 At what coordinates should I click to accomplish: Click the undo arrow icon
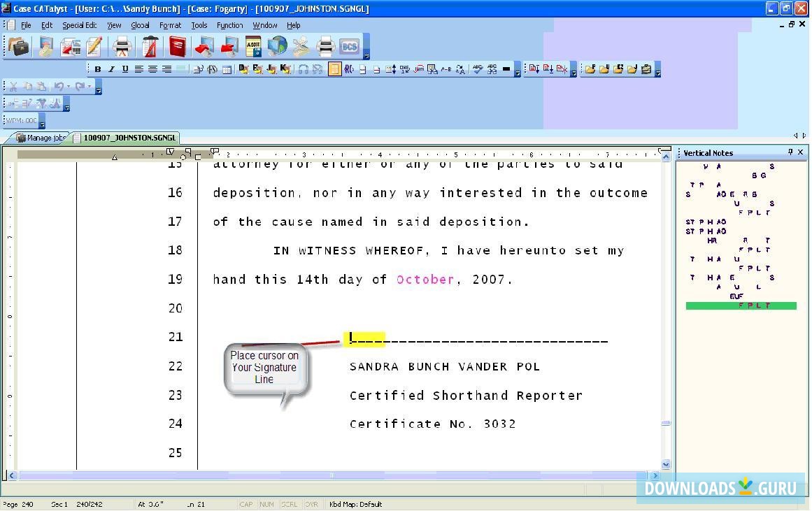tap(59, 87)
